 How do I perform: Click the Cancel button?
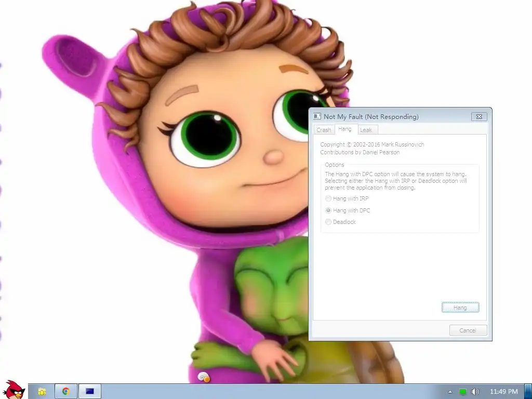tap(468, 330)
